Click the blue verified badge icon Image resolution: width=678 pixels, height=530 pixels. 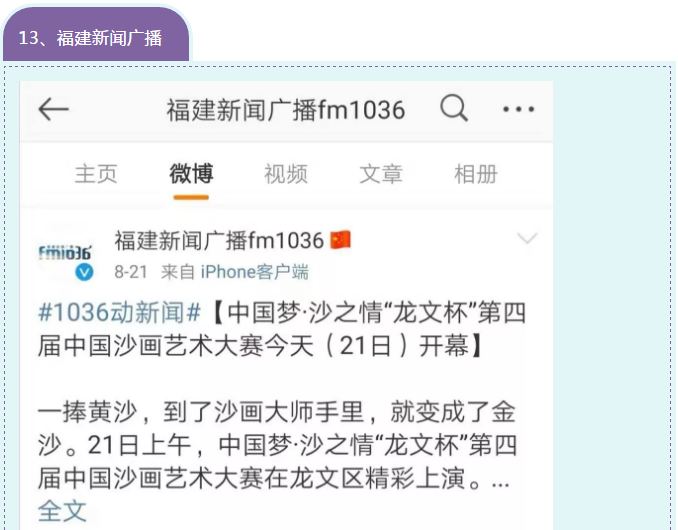[x=84, y=272]
